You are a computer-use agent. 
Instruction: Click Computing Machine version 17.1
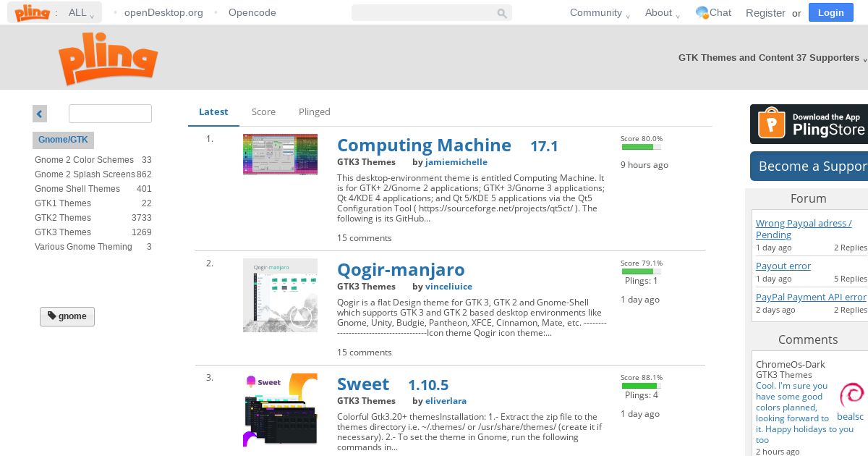[544, 146]
